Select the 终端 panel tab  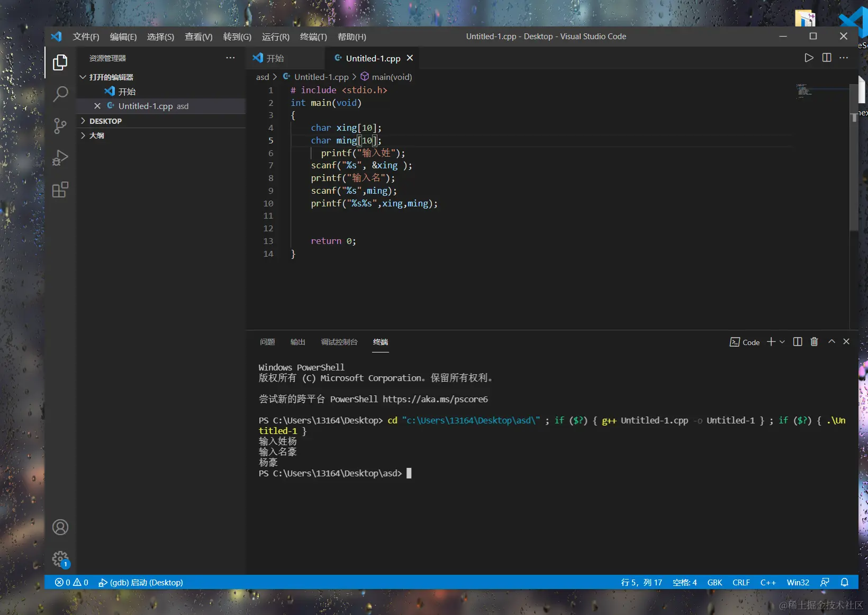point(381,342)
